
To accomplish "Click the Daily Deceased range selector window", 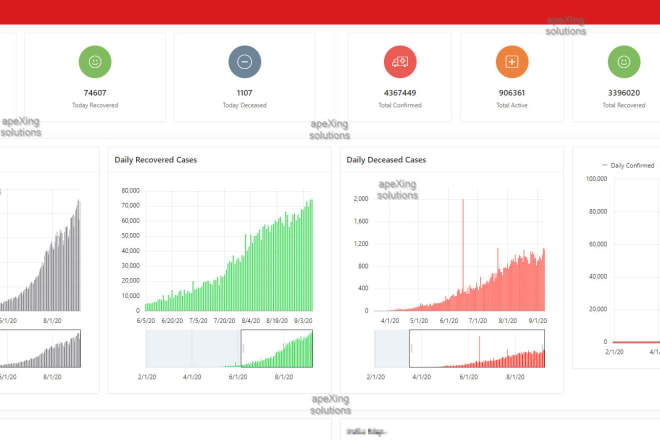I will 477,349.
